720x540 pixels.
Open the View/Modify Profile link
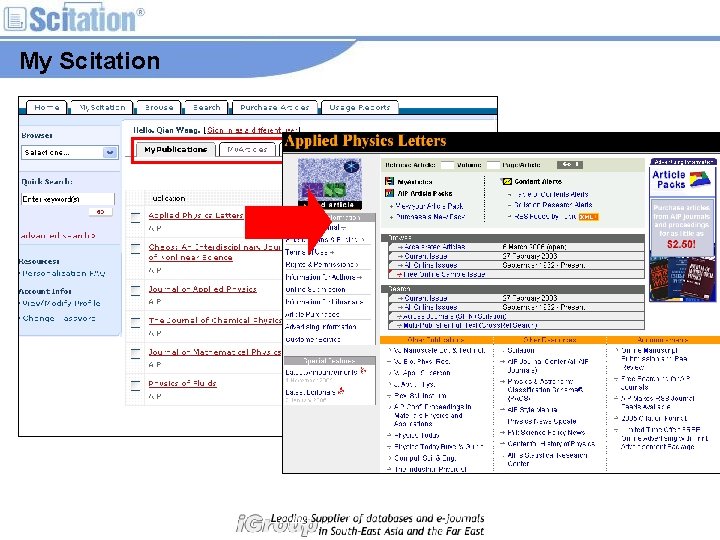(x=62, y=304)
